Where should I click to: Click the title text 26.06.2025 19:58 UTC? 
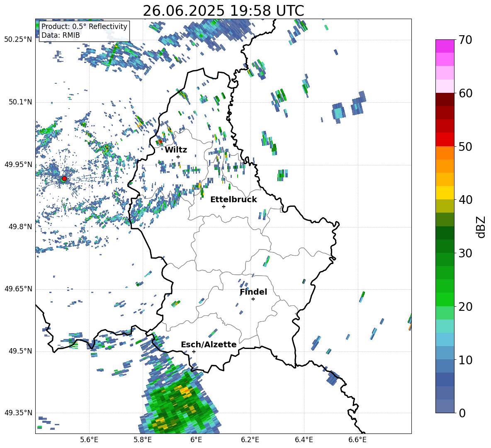pyautogui.click(x=223, y=11)
